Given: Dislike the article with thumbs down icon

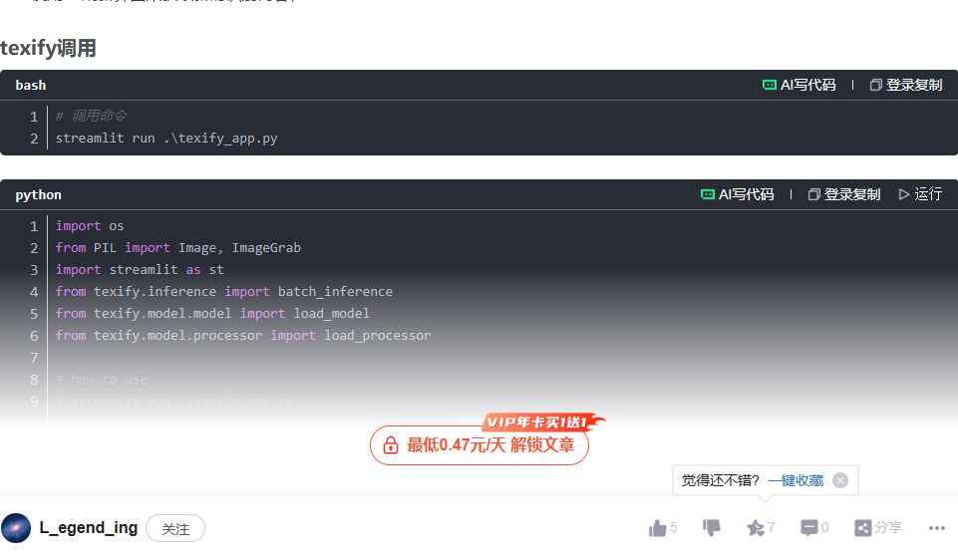Looking at the screenshot, I should coord(711,528).
